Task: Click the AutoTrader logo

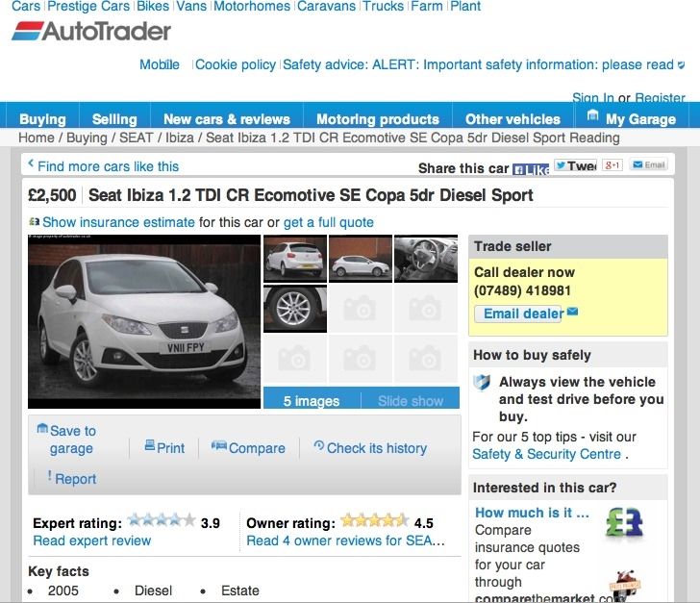Action: [x=91, y=32]
